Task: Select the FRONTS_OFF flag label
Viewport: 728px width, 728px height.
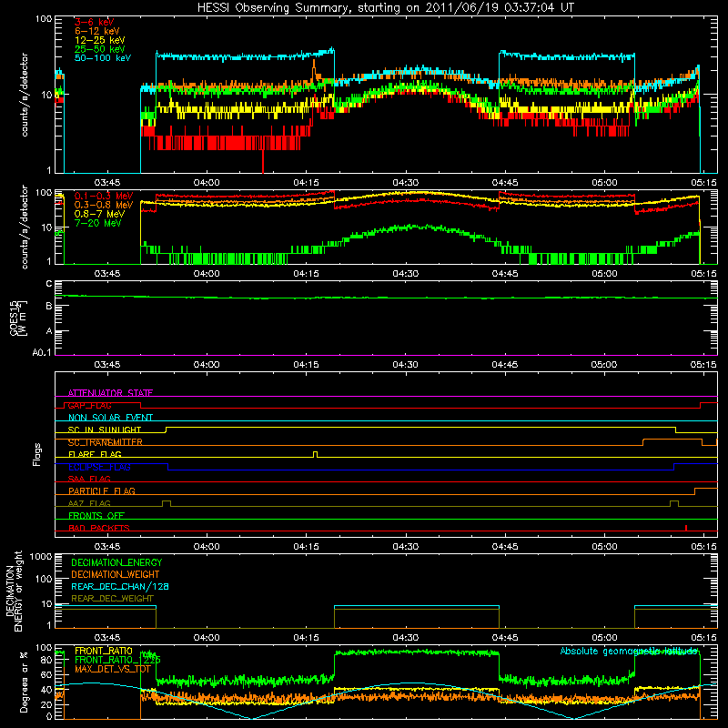Action: tap(96, 515)
